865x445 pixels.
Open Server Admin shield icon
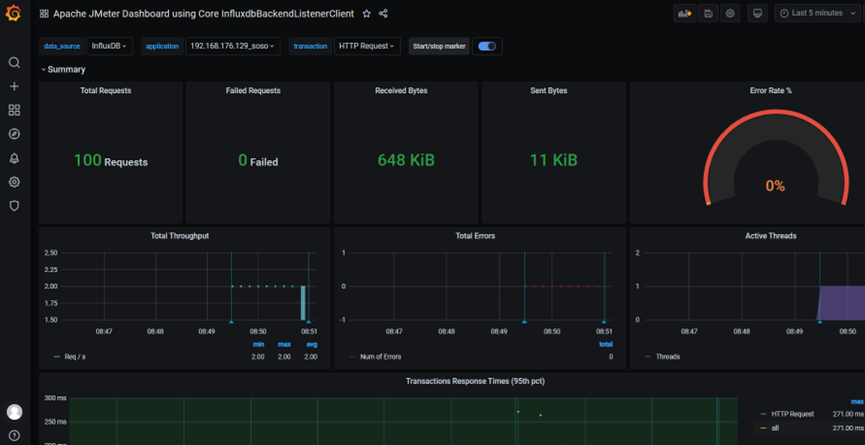pos(14,206)
